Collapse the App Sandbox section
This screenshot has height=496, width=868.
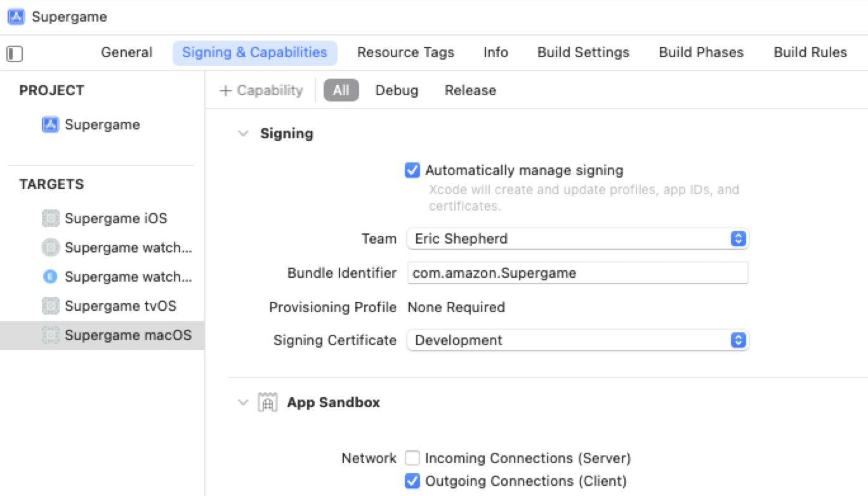243,401
